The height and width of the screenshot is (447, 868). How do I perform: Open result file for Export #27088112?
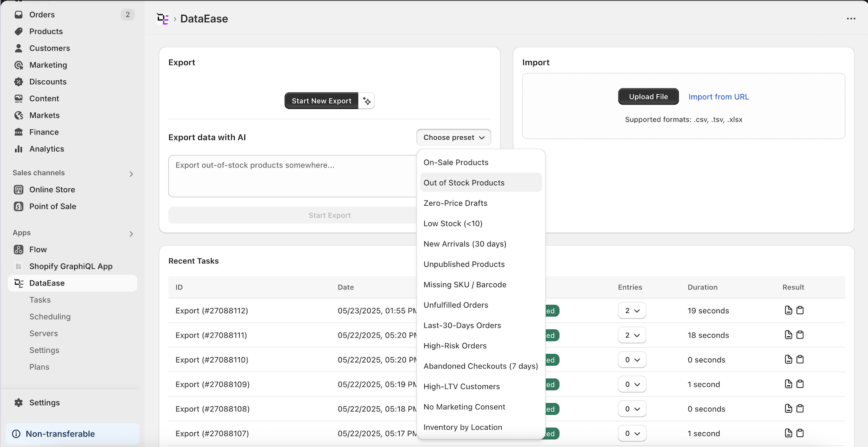789,310
